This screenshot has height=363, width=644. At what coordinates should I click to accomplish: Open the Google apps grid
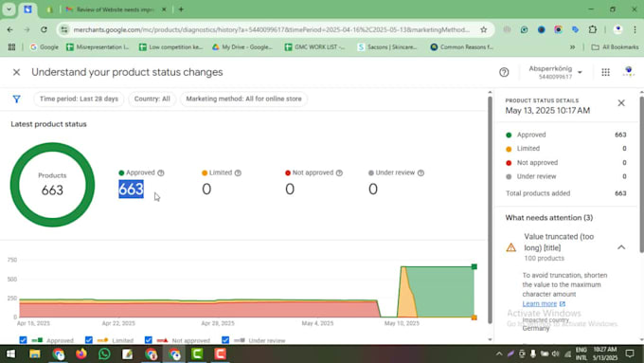(605, 72)
